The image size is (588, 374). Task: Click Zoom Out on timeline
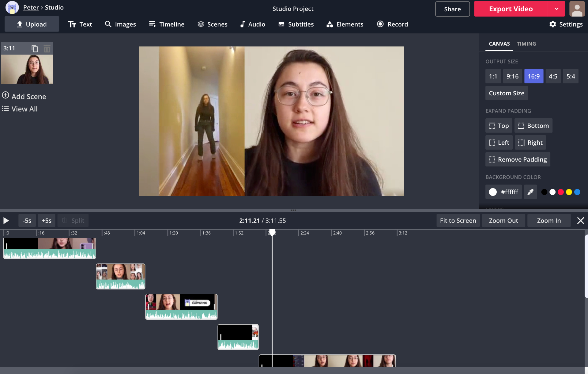point(503,221)
